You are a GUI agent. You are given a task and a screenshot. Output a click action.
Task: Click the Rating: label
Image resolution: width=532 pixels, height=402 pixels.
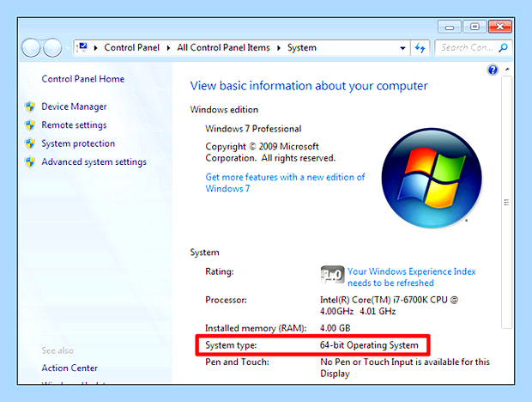pyautogui.click(x=219, y=271)
